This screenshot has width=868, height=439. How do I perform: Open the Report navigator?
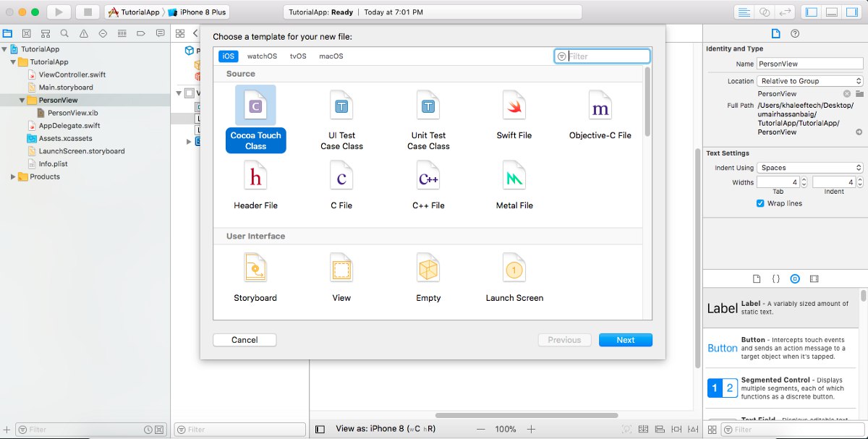click(159, 33)
